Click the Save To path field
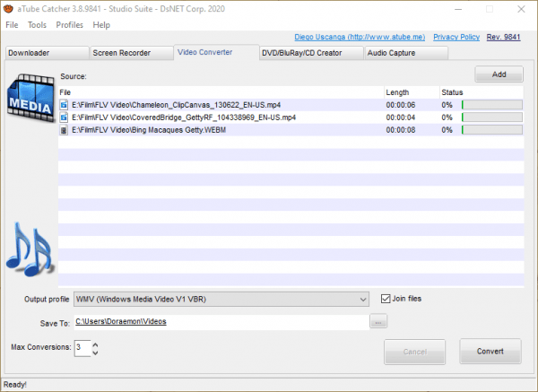Viewport: 538px width, 392px height. [221, 322]
